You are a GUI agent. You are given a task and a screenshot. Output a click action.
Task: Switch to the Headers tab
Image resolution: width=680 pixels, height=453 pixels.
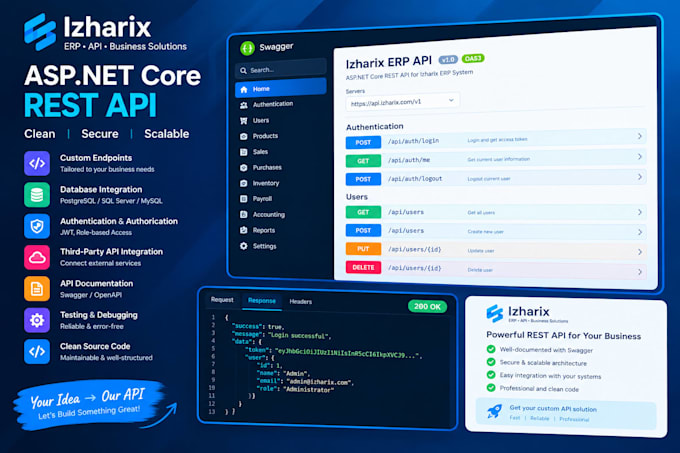[301, 302]
